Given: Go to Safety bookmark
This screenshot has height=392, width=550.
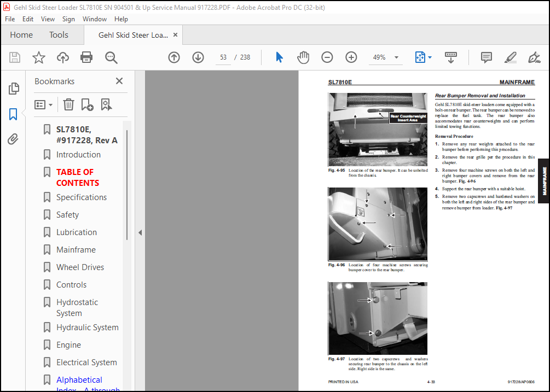Looking at the screenshot, I should pos(67,215).
